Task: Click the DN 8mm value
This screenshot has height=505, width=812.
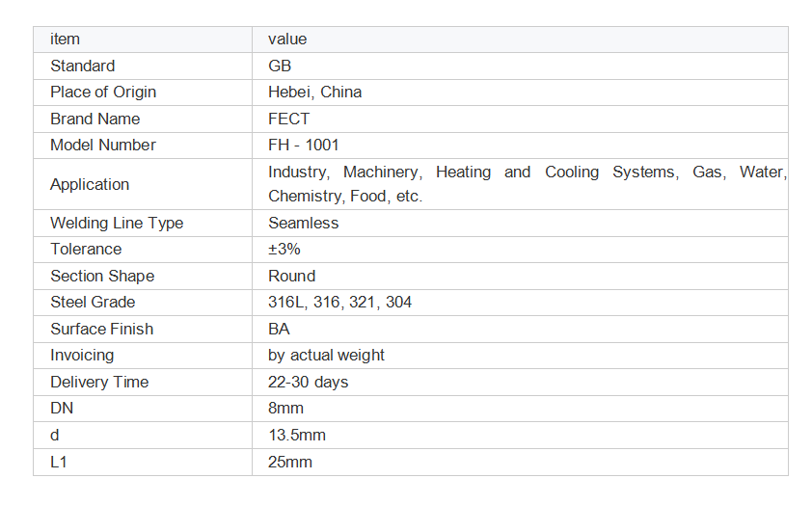Action: [x=285, y=409]
